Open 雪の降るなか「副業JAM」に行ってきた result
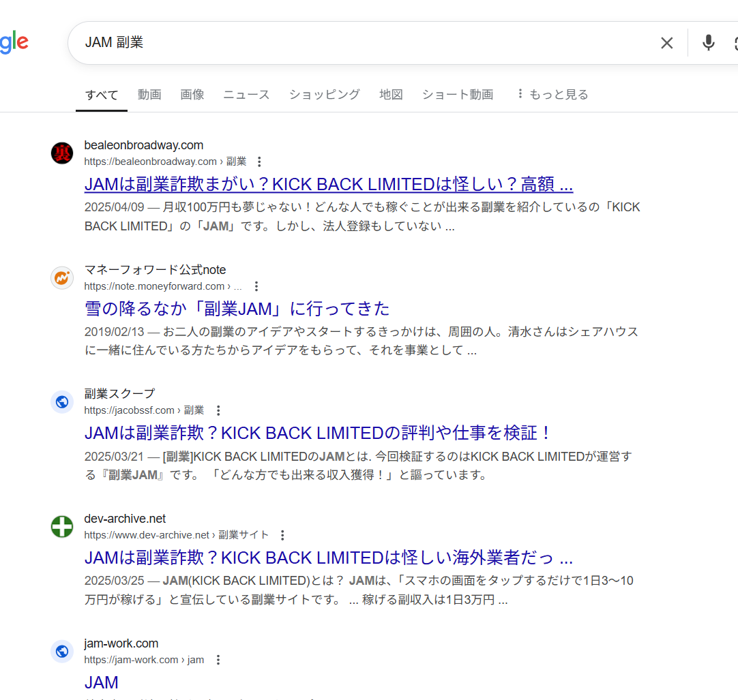738x700 pixels. (237, 309)
